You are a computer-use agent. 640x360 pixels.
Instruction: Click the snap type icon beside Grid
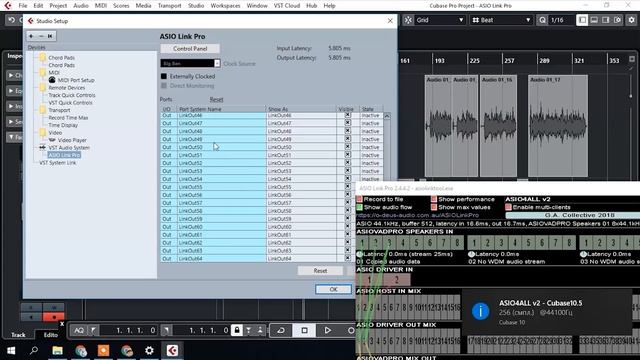[x=408, y=20]
